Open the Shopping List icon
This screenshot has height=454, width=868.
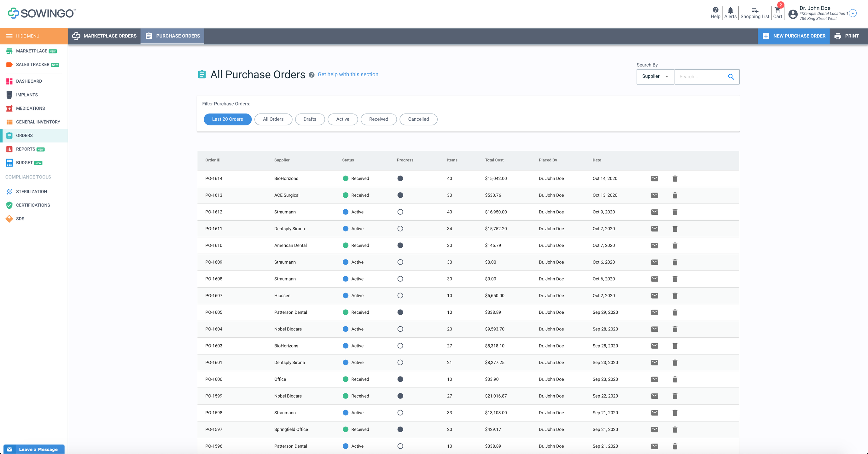754,13
